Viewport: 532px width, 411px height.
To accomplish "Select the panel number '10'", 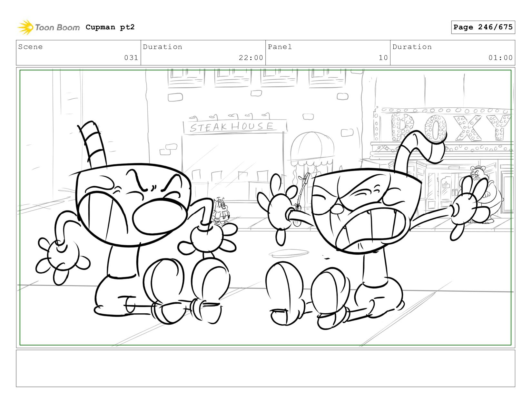I will coord(383,58).
